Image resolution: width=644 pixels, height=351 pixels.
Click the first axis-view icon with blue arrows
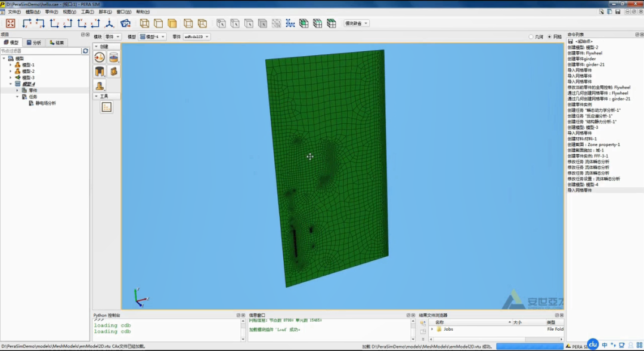(x=27, y=23)
